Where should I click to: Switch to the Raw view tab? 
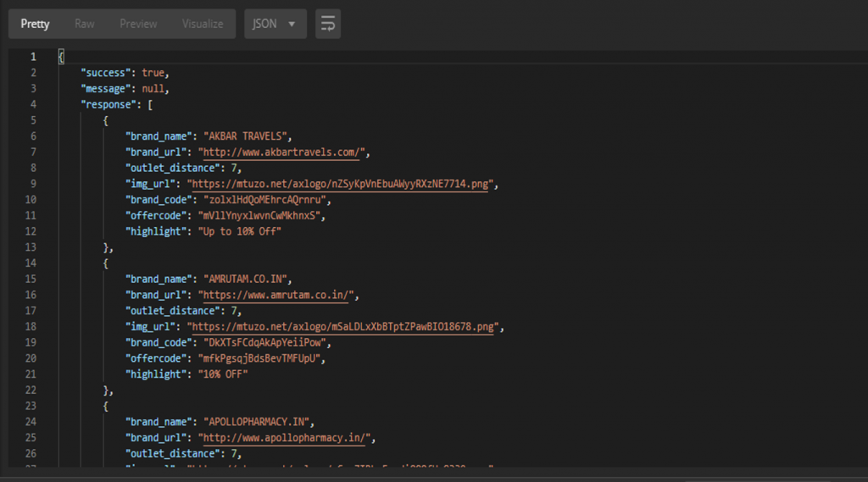pos(84,24)
